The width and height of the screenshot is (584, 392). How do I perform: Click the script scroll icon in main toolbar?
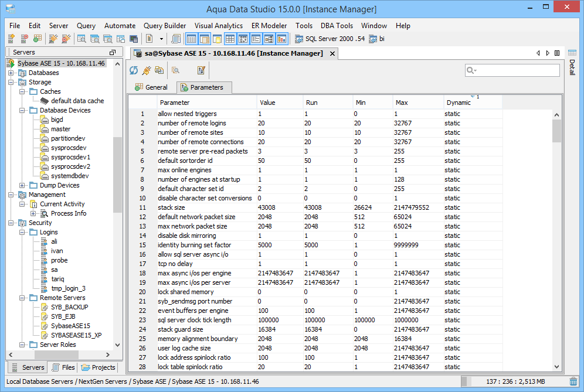[x=176, y=39]
